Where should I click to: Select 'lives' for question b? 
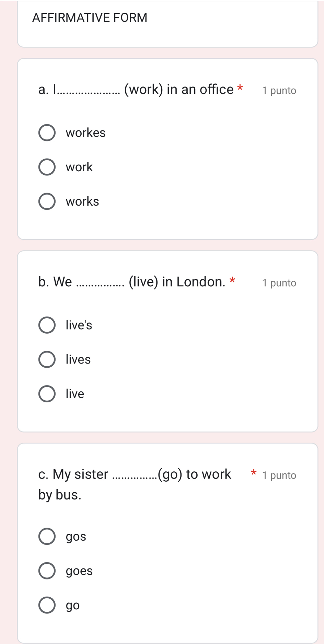[47, 359]
